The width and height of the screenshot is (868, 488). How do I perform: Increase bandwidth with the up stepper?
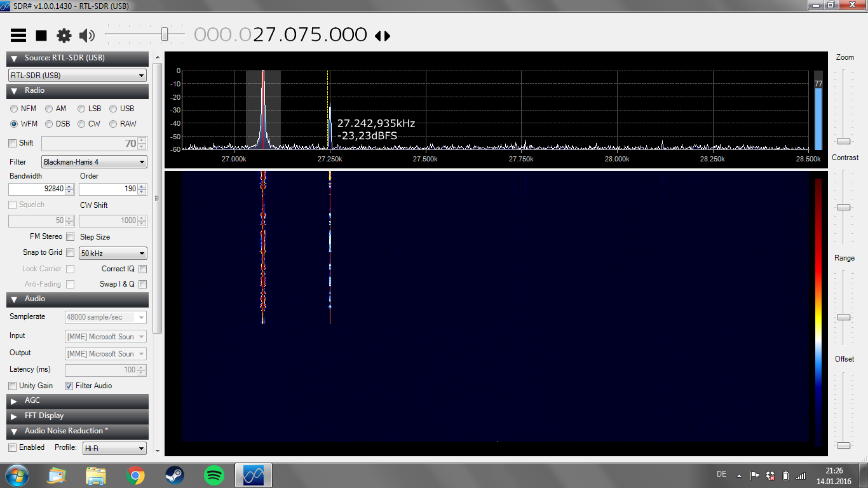(x=69, y=186)
